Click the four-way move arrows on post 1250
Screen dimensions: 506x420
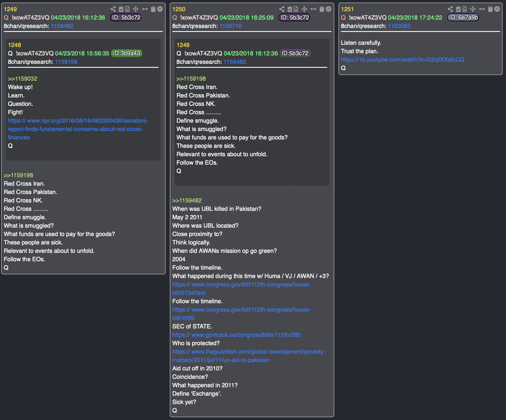[304, 9]
